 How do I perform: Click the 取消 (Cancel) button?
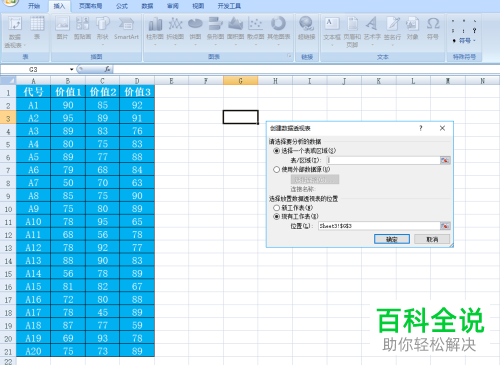pos(432,239)
